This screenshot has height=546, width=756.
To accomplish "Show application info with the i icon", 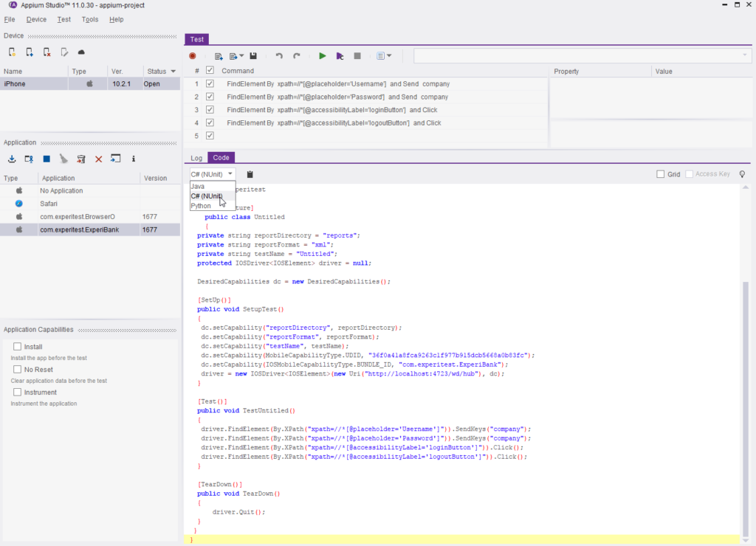I will (x=134, y=159).
